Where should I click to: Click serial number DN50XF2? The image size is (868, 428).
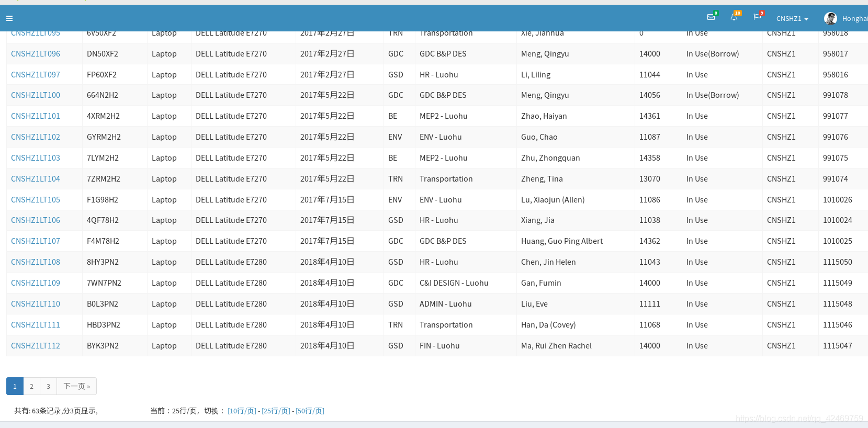103,53
